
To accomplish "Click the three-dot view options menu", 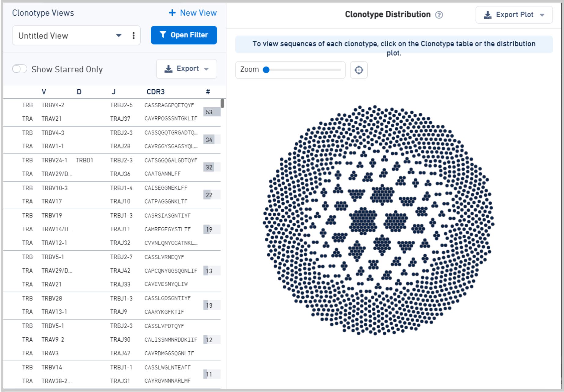I will click(133, 36).
